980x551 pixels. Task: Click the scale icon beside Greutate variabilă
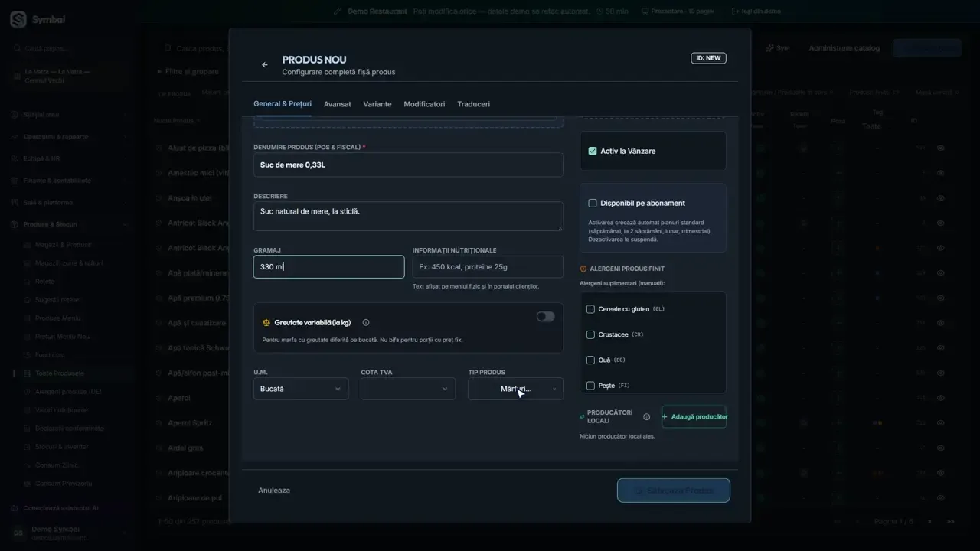266,323
